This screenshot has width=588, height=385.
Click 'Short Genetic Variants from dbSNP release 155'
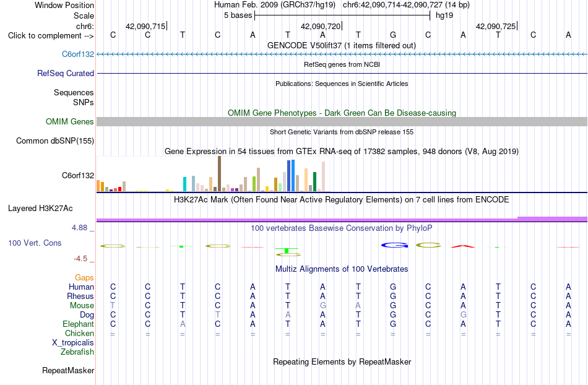342,132
